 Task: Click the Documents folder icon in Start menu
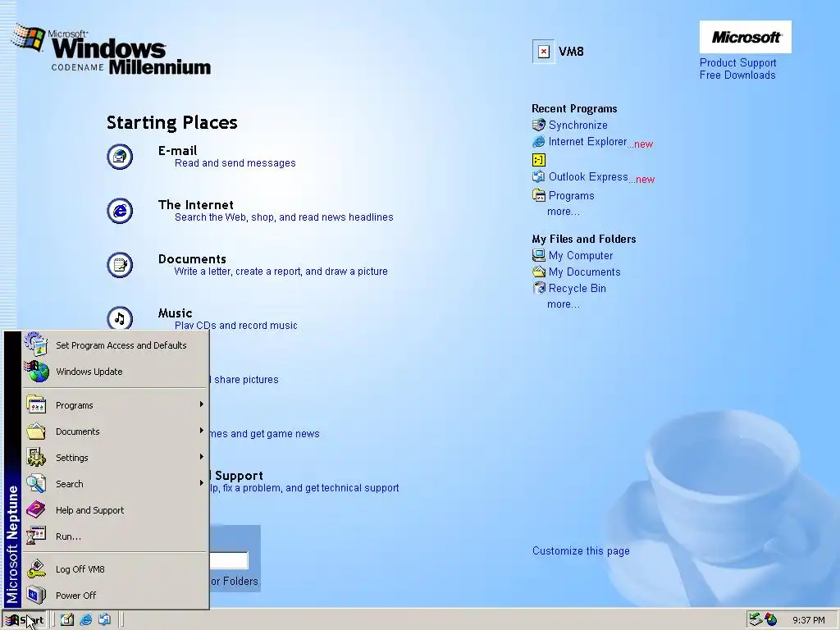(36, 431)
